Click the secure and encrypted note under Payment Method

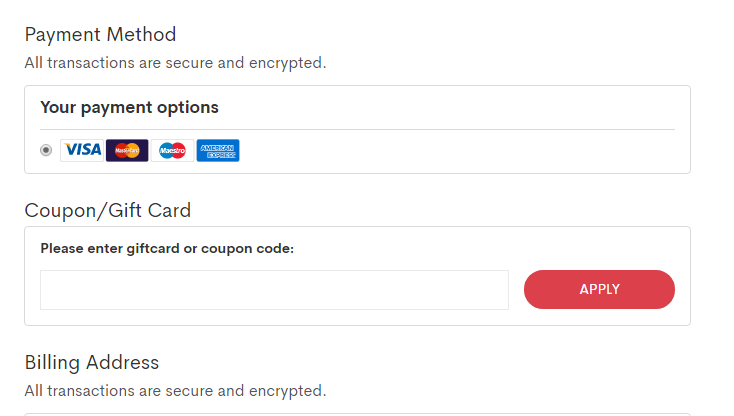[x=175, y=63]
